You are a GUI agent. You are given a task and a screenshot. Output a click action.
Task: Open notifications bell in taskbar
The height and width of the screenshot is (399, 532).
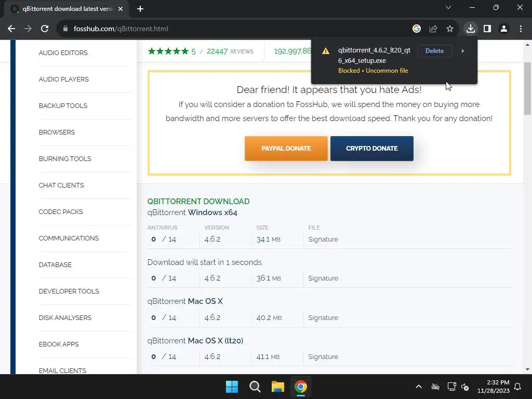[517, 387]
